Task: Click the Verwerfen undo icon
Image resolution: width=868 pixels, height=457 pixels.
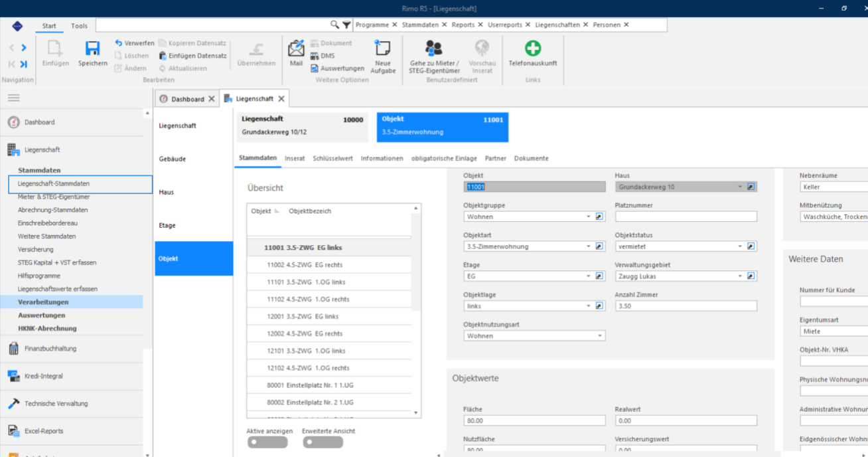Action: [119, 43]
